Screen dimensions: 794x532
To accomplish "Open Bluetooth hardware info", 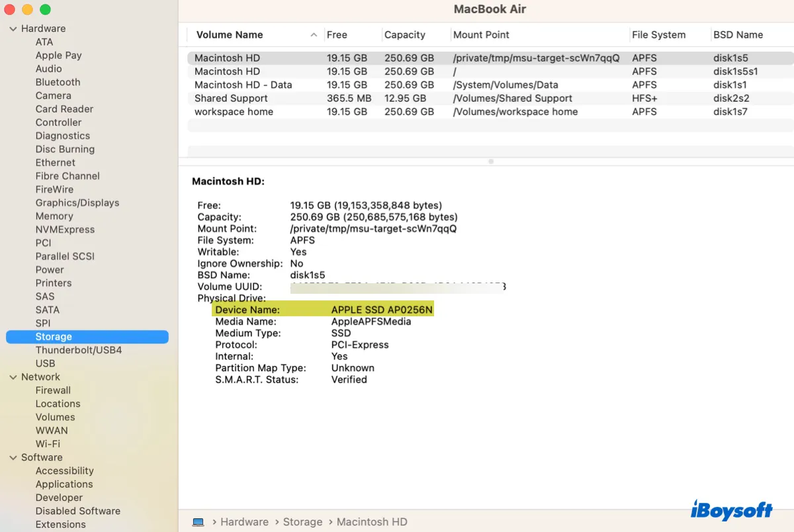I will [x=58, y=82].
